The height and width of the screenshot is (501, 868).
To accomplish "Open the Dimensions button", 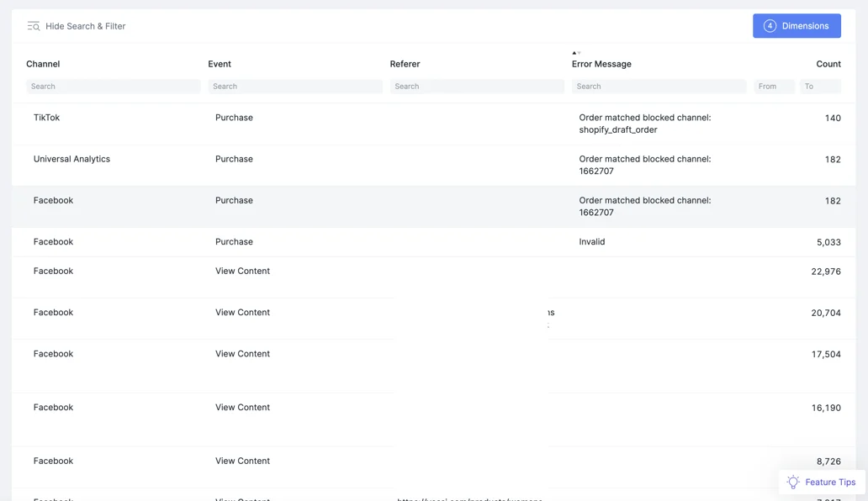I will [797, 26].
